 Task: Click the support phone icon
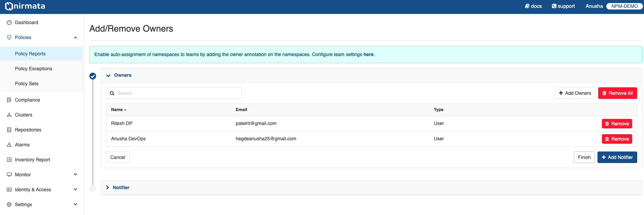tap(554, 6)
